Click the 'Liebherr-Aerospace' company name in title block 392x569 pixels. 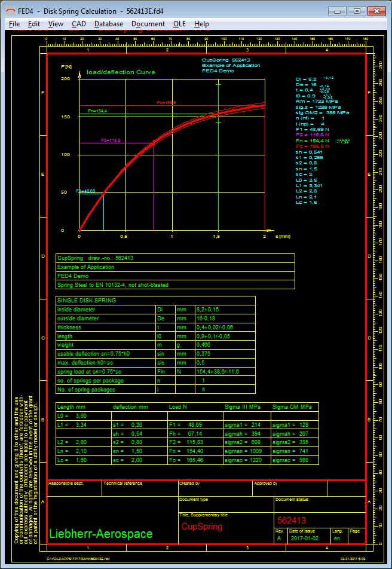(x=101, y=533)
